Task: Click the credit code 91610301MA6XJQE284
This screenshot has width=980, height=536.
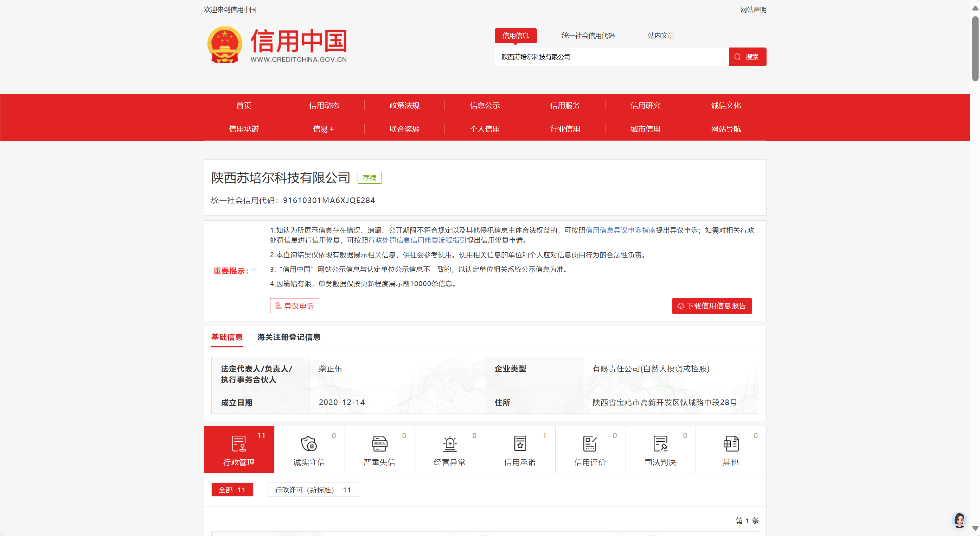Action: (x=329, y=200)
